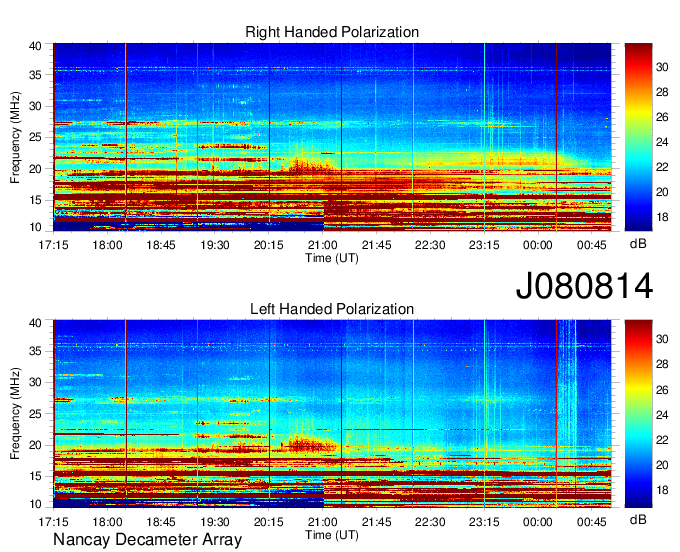Viewport: 680px width, 552px height.
Task: Click the upper plot's dB color scale bar
Action: pos(638,137)
